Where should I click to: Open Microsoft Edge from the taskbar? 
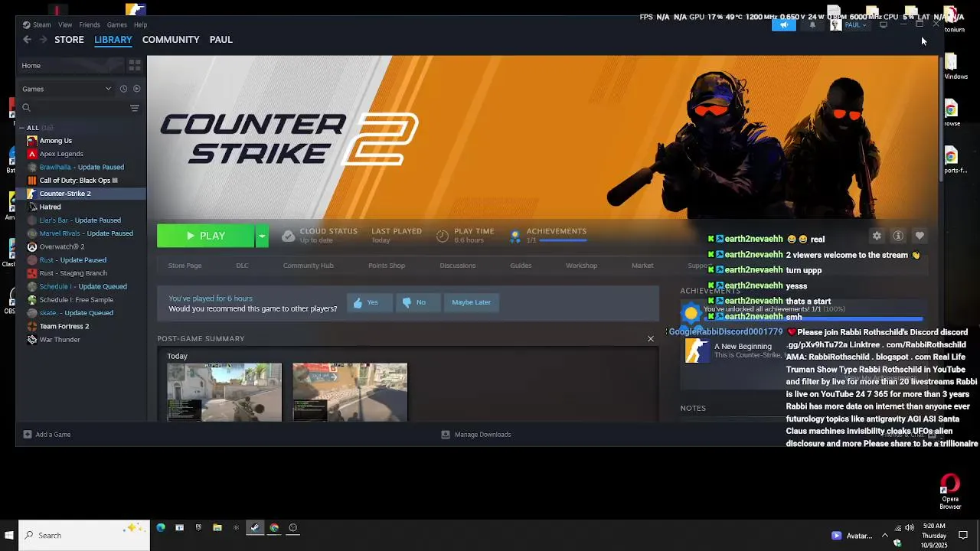[x=161, y=528]
